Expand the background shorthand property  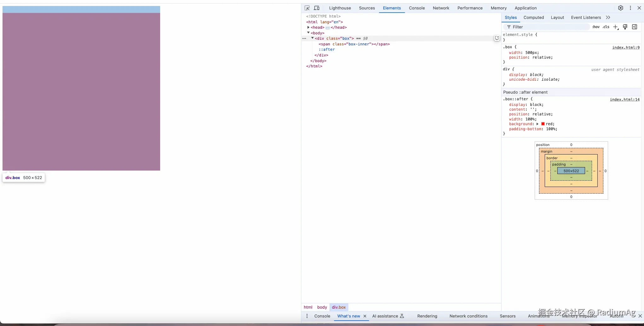(x=537, y=124)
